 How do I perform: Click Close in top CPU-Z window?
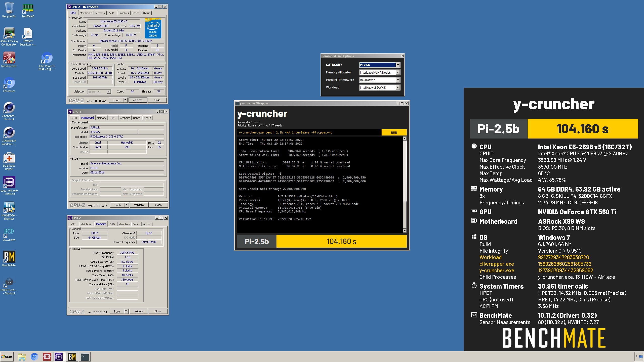click(157, 100)
